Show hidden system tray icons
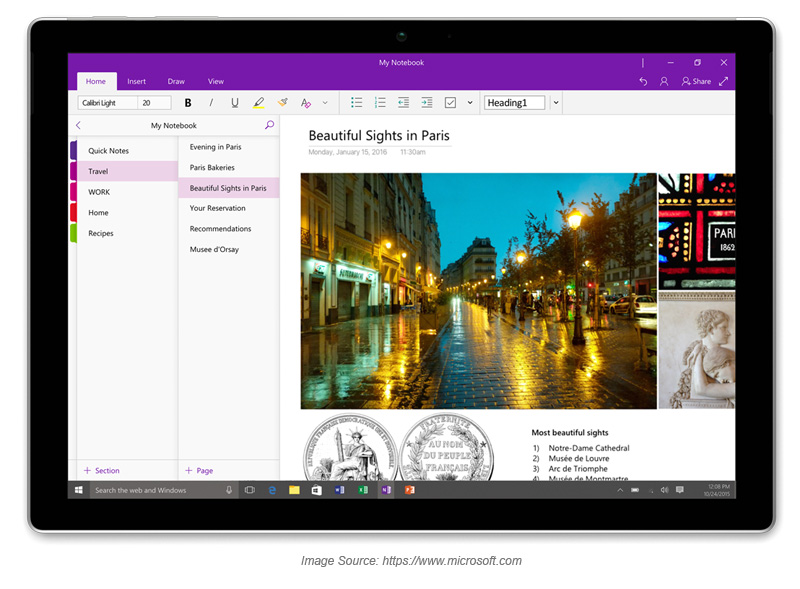The image size is (800, 589). (x=620, y=490)
